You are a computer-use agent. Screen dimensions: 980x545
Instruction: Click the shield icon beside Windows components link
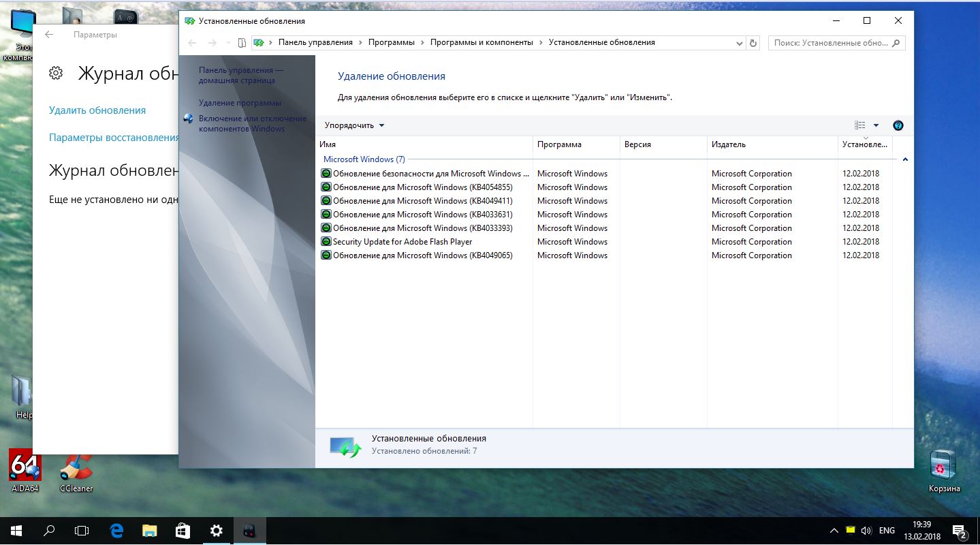pyautogui.click(x=189, y=119)
